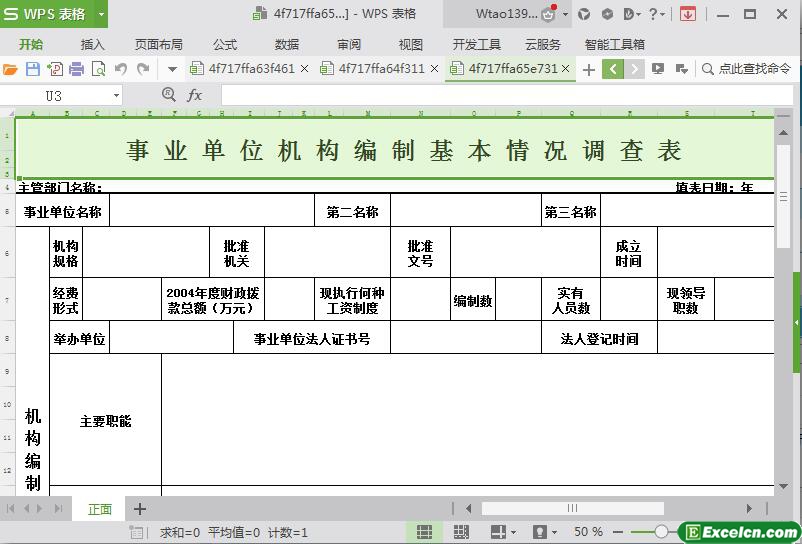
Task: Click into the formula bar input
Action: click(x=507, y=95)
